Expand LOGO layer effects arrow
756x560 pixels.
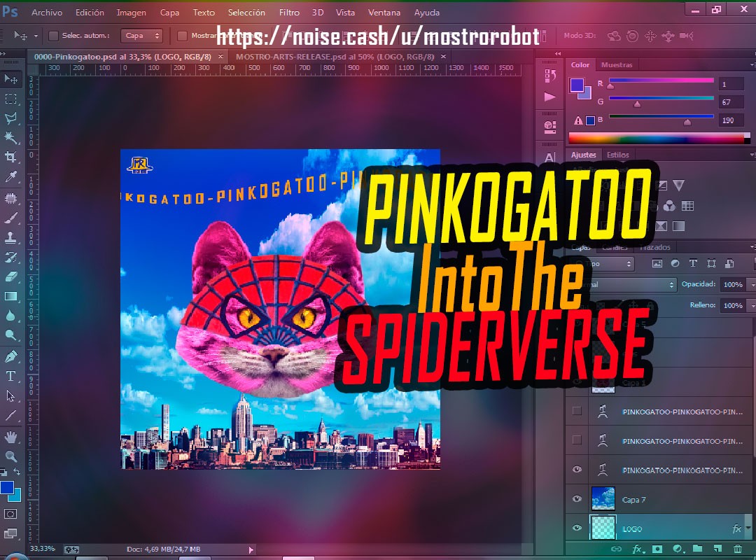click(748, 528)
